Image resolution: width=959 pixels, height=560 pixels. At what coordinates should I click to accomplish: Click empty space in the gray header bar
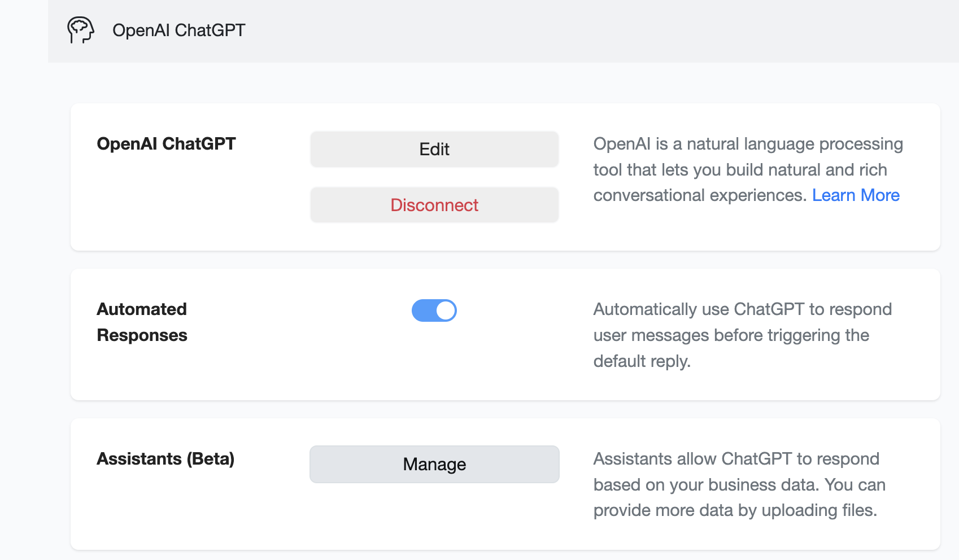pyautogui.click(x=565, y=31)
